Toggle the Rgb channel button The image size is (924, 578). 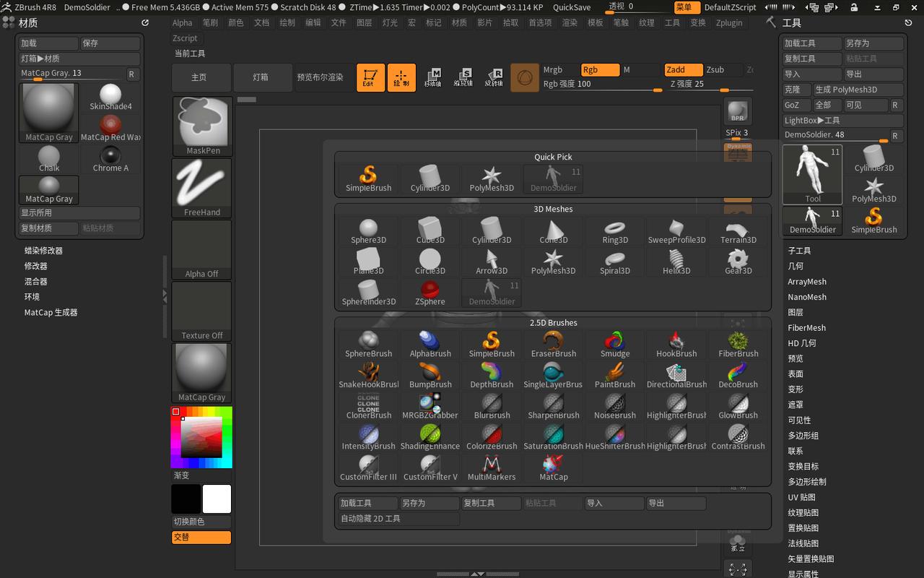[x=601, y=70]
